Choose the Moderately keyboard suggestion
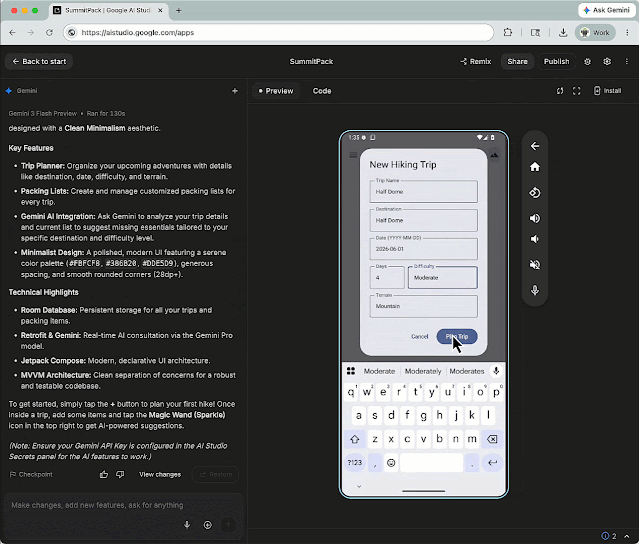Image resolution: width=639 pixels, height=544 pixels. pos(423,371)
